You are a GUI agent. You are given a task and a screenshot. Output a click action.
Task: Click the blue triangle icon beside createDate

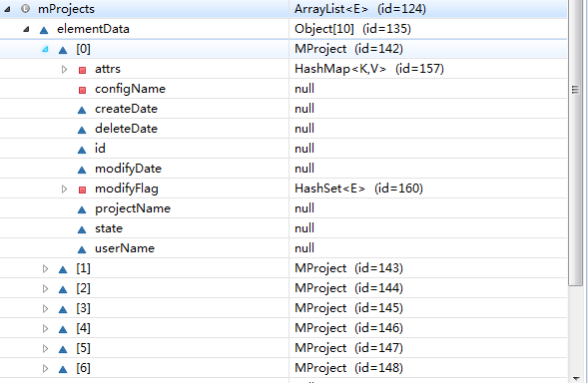82,110
